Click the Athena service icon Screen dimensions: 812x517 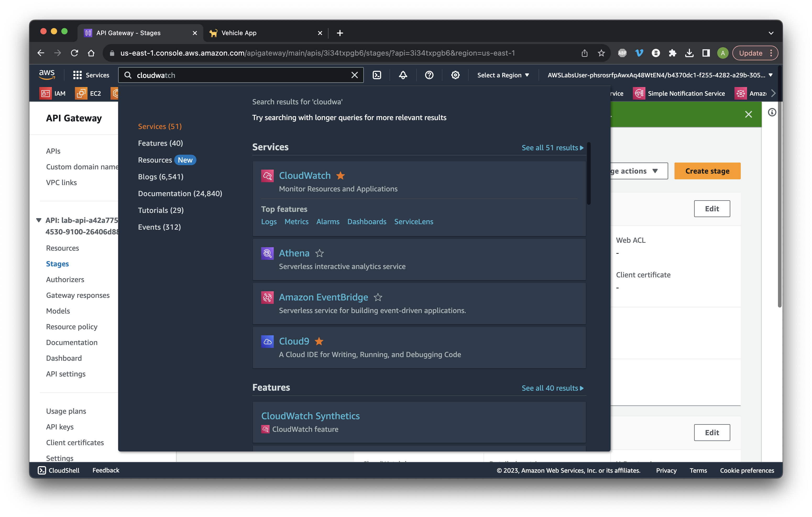tap(267, 254)
